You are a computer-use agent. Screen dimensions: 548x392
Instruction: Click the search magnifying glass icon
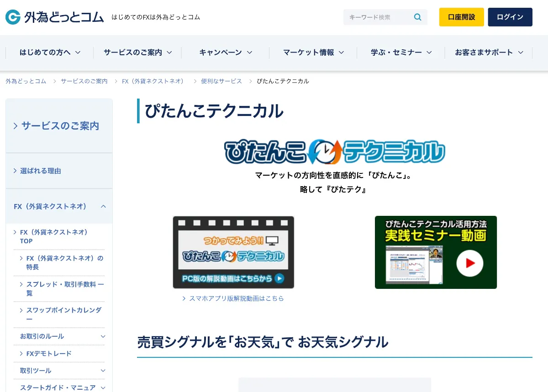click(x=417, y=17)
